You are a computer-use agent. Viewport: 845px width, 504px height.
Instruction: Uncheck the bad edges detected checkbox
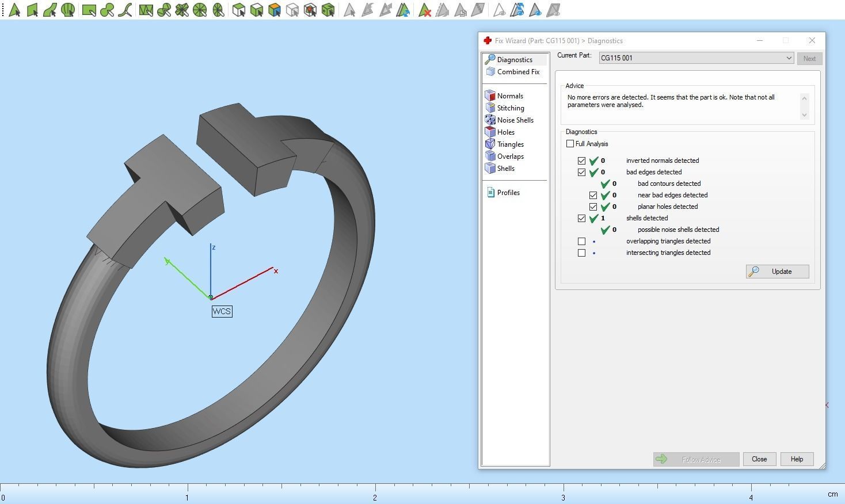point(581,173)
